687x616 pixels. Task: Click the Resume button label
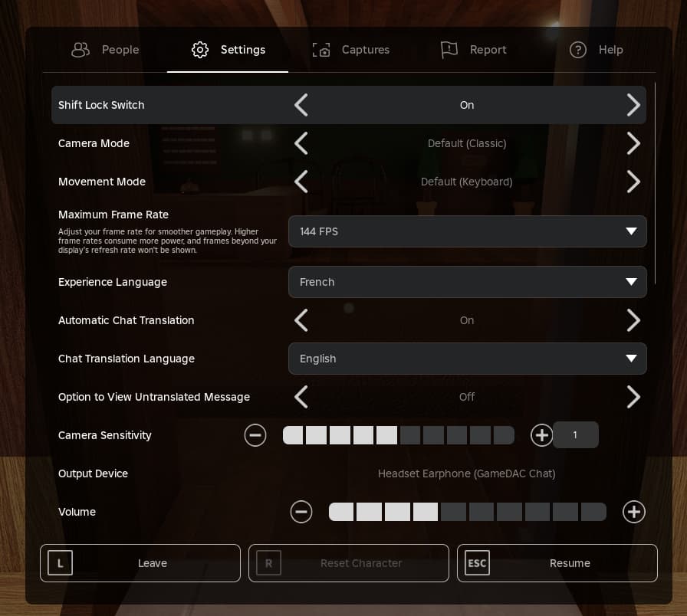coord(570,563)
